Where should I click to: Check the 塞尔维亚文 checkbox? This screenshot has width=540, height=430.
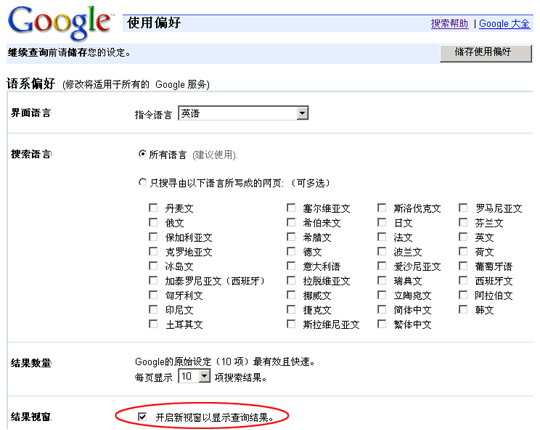pos(291,208)
